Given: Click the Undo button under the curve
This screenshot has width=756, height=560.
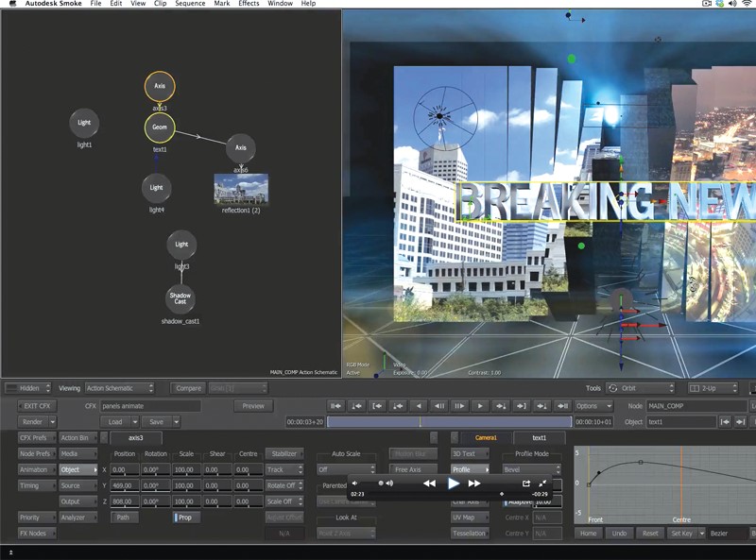Looking at the screenshot, I should click(619, 534).
